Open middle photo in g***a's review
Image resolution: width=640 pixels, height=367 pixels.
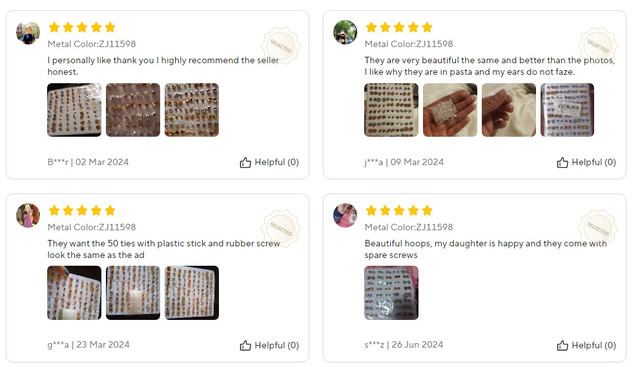point(133,293)
